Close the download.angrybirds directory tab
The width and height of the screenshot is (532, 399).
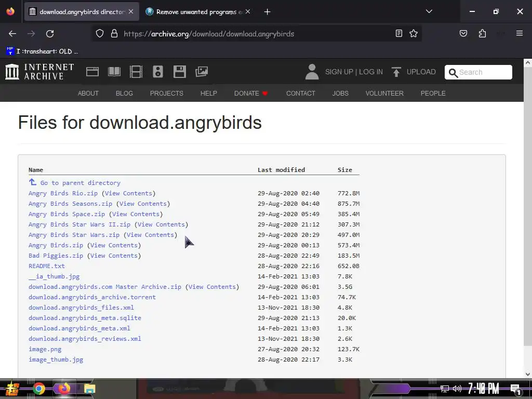click(x=131, y=11)
